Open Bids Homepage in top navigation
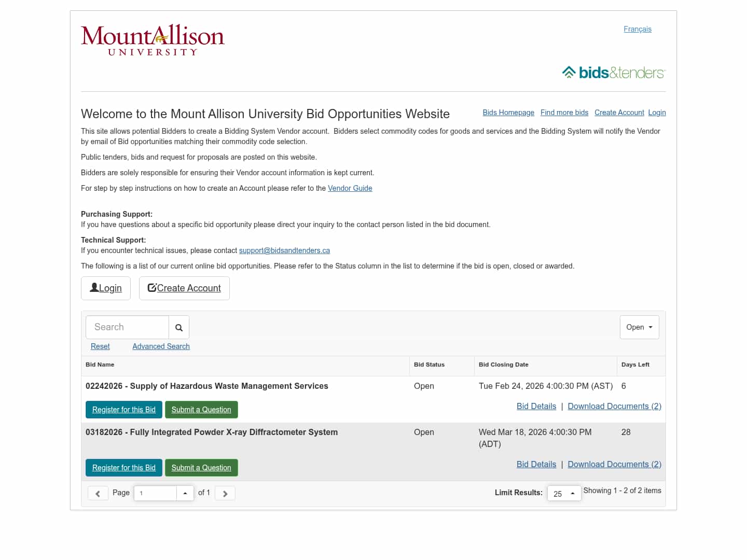Screen dimensions: 747x560 pos(508,113)
